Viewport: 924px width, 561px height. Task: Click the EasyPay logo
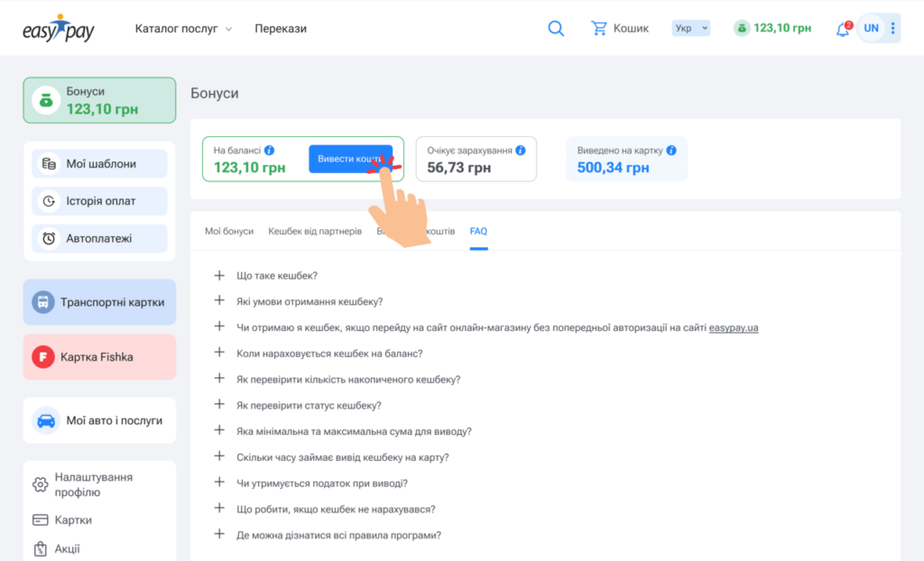tap(59, 28)
